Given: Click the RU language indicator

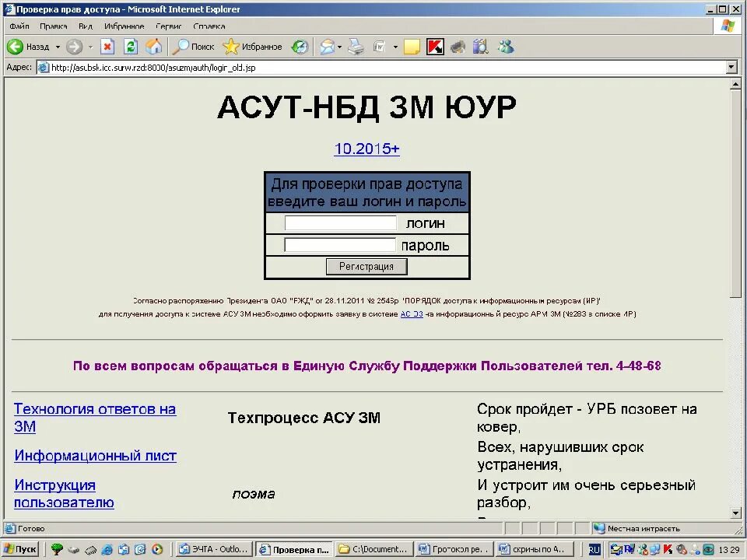Looking at the screenshot, I should click(594, 550).
